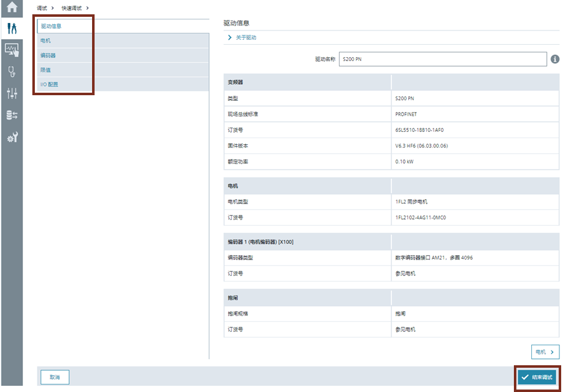573x392 pixels.
Task: Click the 调试 breadcrumb
Action: pos(42,7)
